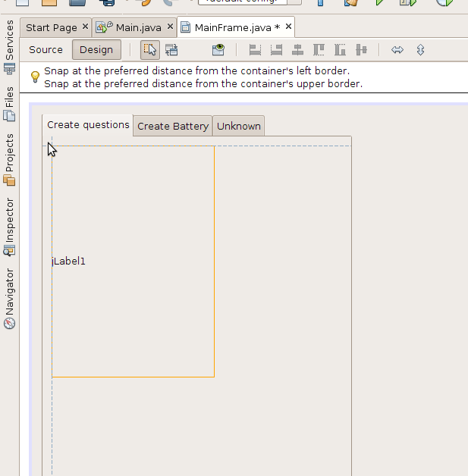Align components left in column
Image resolution: width=468 pixels, height=476 pixels.
pyautogui.click(x=255, y=50)
